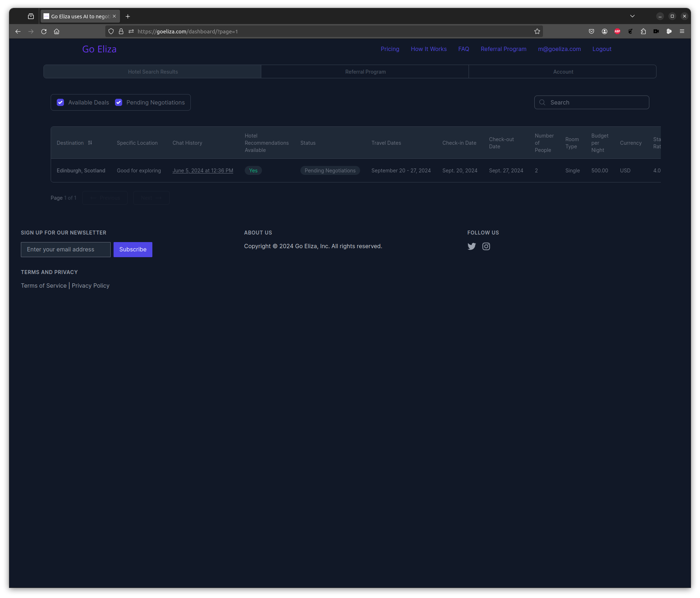
Task: Open Firefox hamburger application menu
Action: point(682,31)
